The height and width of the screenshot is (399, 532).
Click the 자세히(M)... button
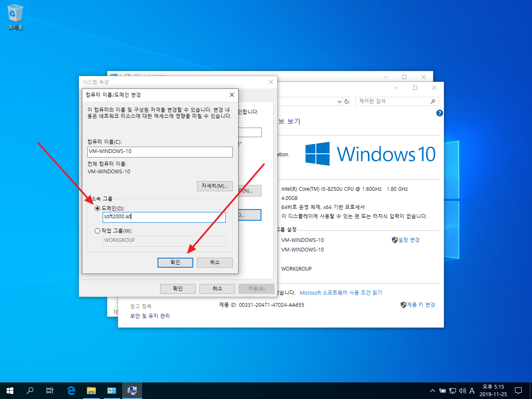pos(214,186)
